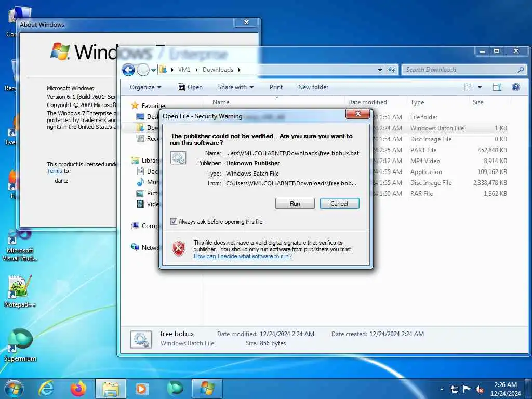532x399 pixels.
Task: Toggle the preview pane icon
Action: (x=497, y=87)
